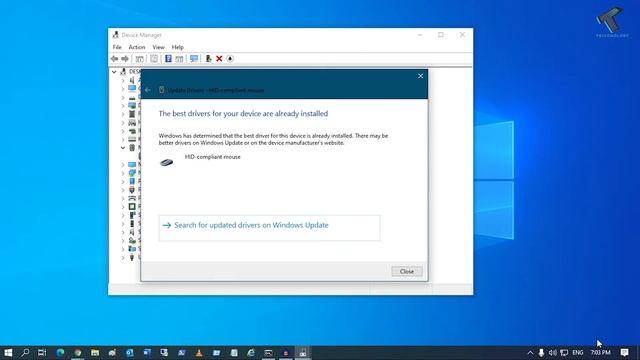
Task: Expand the audio speaker category below the root
Action: pos(123,80)
